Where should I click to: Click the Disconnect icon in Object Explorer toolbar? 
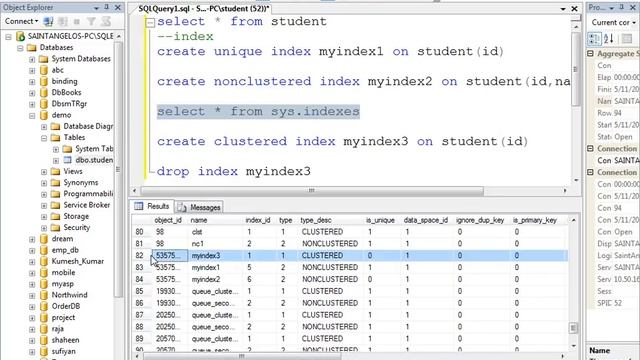(x=62, y=21)
